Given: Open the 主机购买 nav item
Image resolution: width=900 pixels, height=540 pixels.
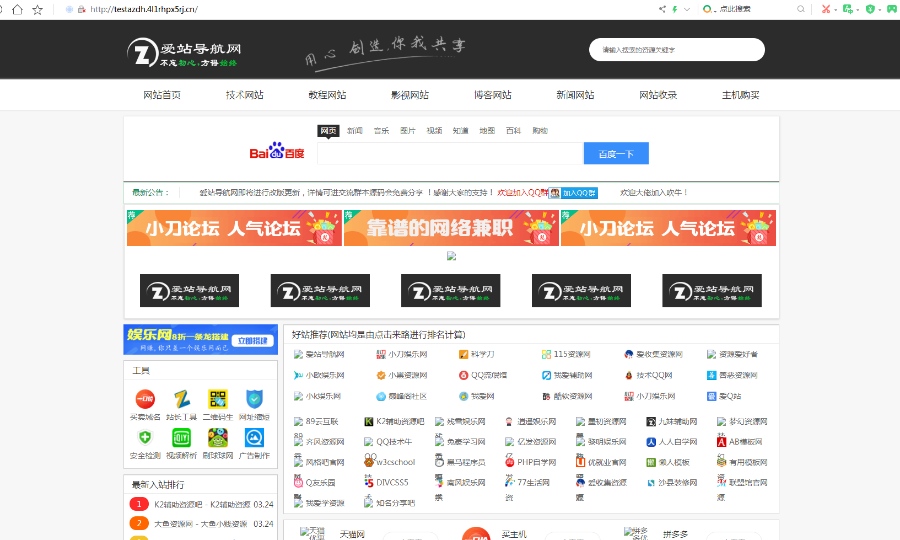Looking at the screenshot, I should coord(740,95).
